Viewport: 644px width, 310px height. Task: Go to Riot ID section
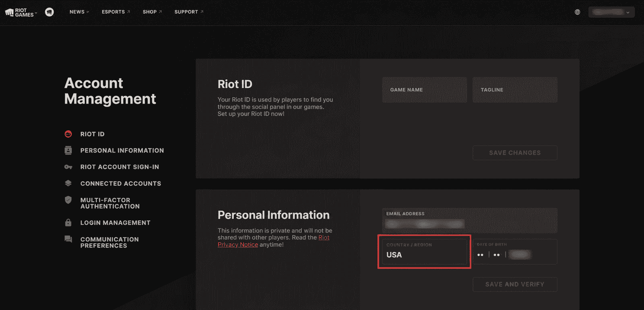point(93,134)
